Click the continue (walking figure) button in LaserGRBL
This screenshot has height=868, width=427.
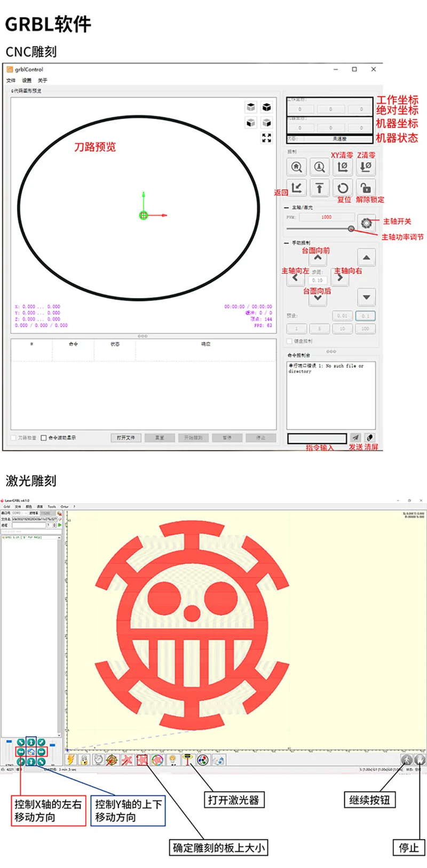(x=407, y=759)
